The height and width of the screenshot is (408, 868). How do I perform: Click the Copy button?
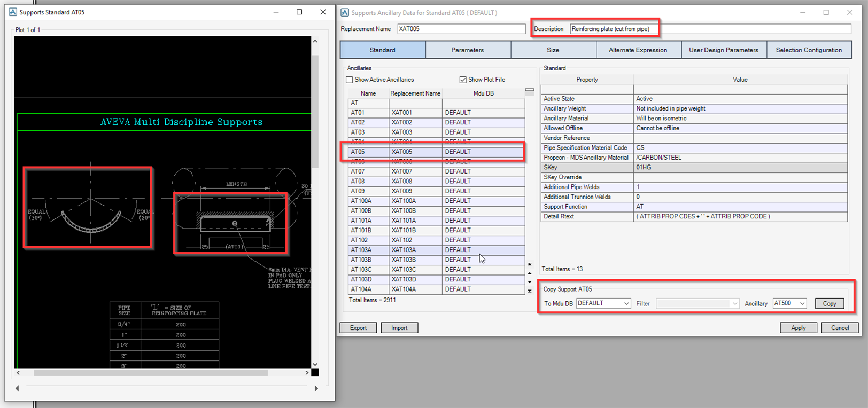coord(830,303)
